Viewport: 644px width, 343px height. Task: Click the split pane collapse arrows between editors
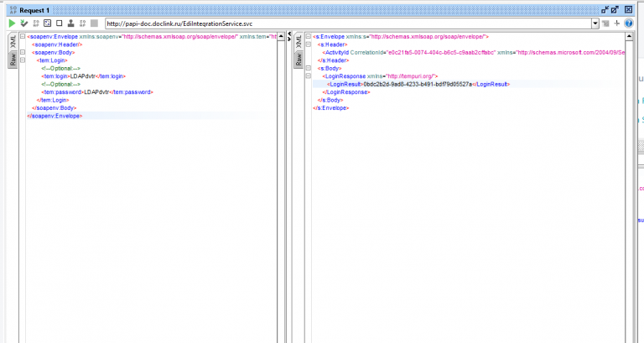[289, 37]
